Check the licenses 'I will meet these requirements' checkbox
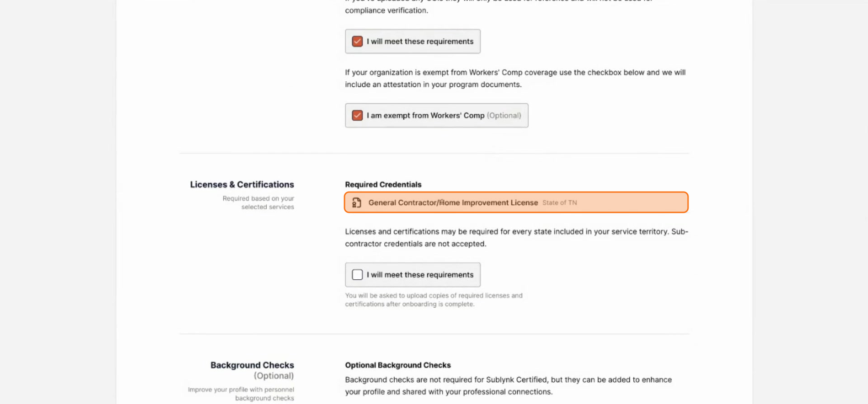Viewport: 868px width, 404px height. tap(357, 275)
